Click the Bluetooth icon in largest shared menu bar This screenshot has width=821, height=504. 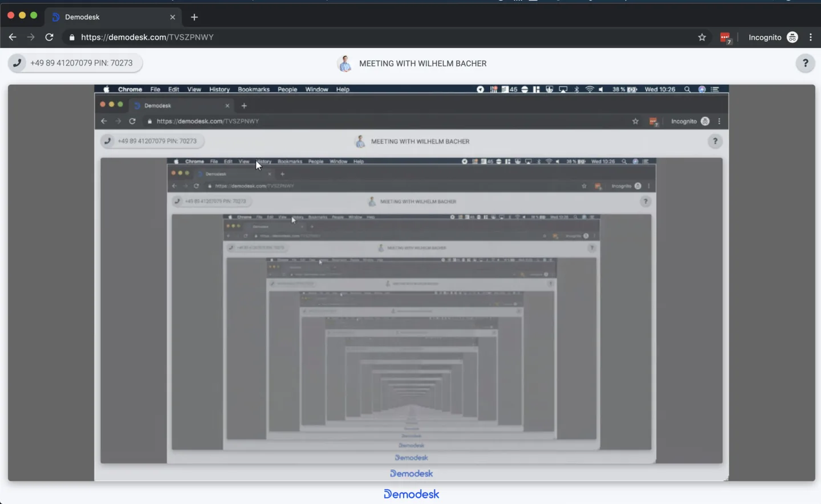(x=576, y=90)
